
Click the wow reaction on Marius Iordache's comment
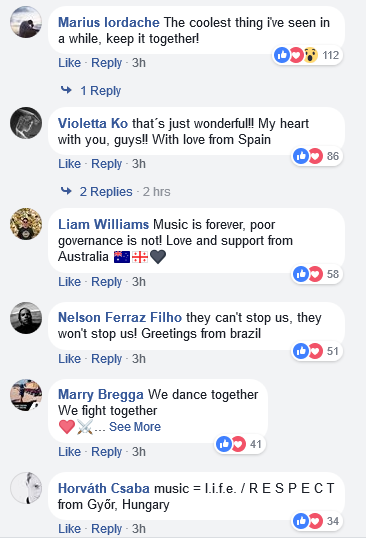[310, 55]
